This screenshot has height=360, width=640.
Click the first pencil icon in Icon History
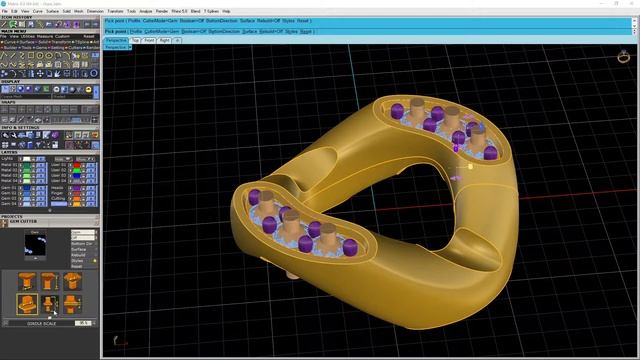click(3, 24)
